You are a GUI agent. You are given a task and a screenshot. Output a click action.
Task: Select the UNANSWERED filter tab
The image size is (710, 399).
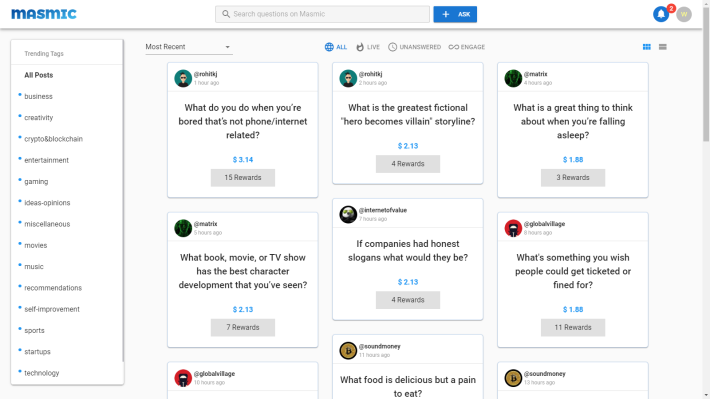pos(414,47)
